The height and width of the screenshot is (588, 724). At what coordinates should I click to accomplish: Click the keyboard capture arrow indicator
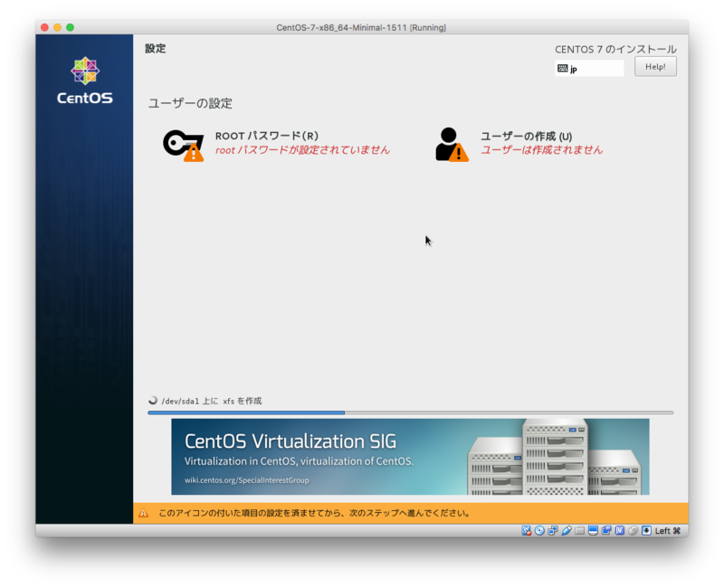(647, 531)
